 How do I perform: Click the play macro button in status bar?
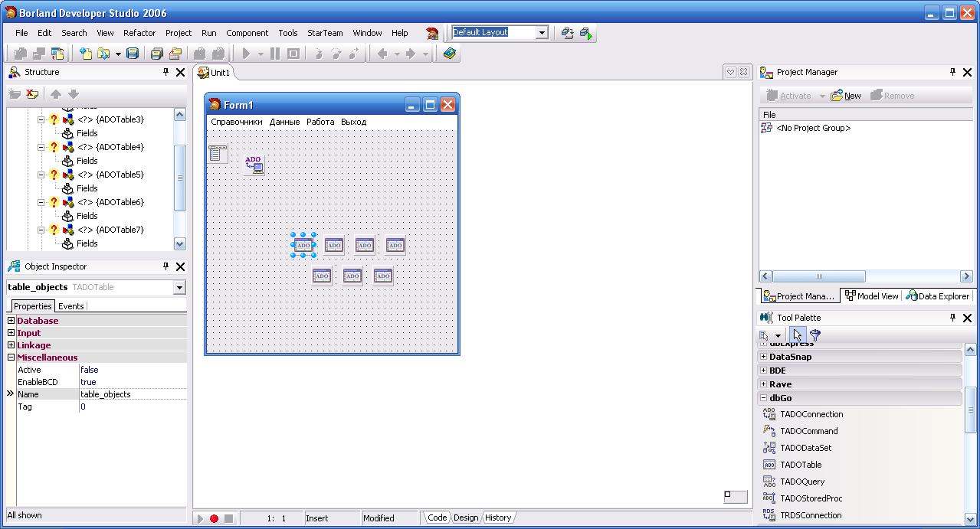pos(200,518)
